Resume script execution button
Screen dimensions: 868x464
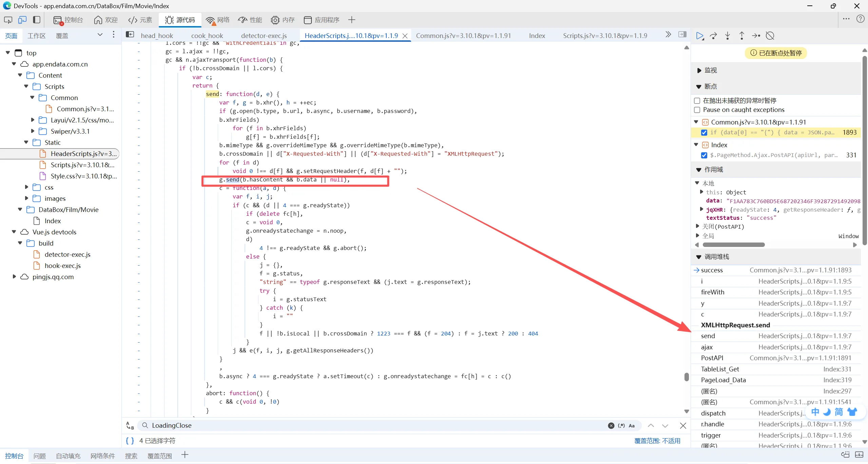click(699, 36)
